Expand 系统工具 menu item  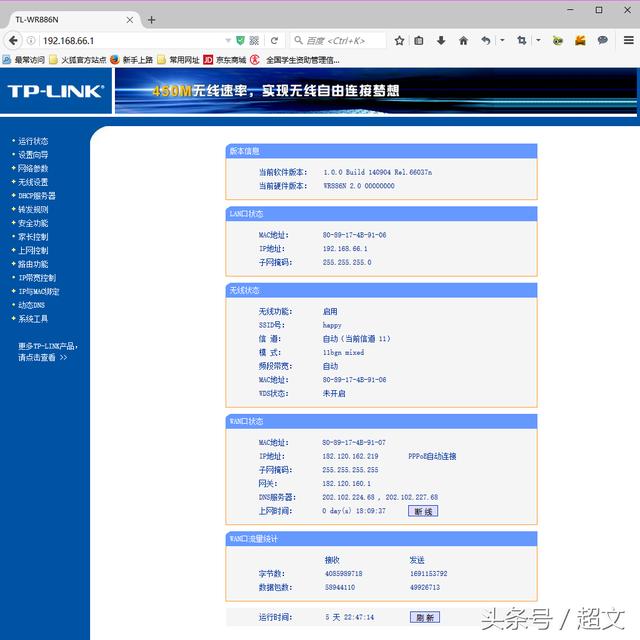tap(33, 319)
